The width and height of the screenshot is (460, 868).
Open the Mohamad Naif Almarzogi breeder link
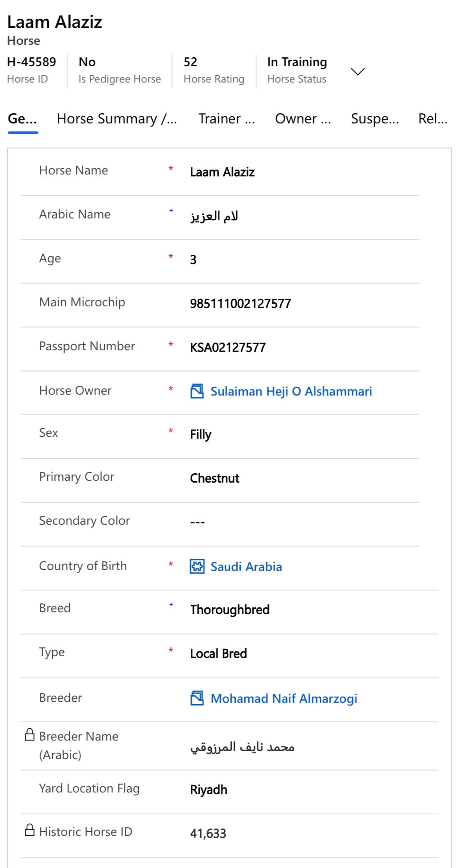[284, 698]
